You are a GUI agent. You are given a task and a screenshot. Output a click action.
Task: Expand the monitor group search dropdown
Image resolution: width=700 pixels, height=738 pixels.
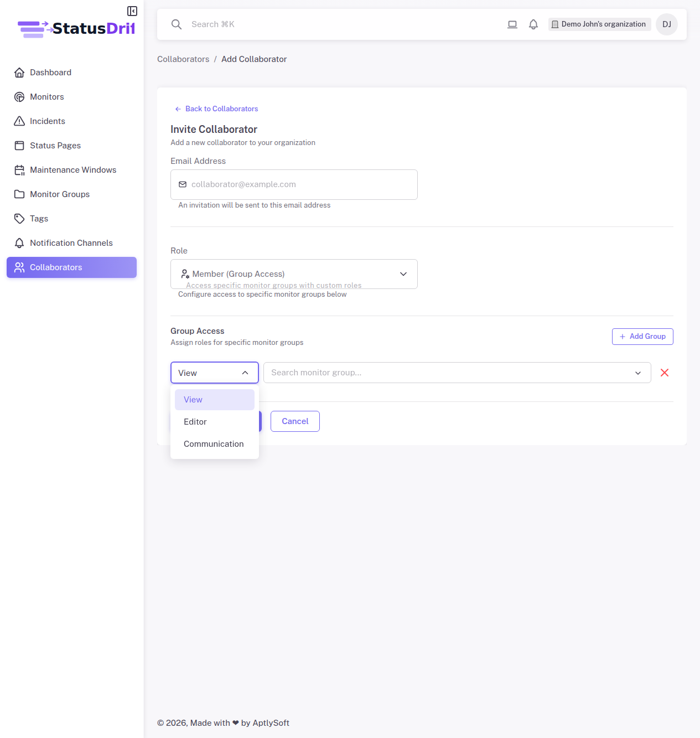pyautogui.click(x=637, y=373)
